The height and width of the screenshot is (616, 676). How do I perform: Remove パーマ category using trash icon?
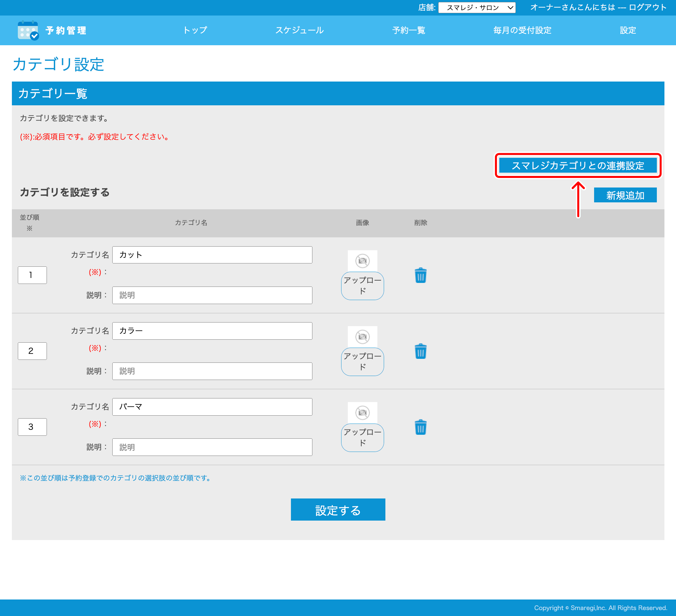coord(420,427)
